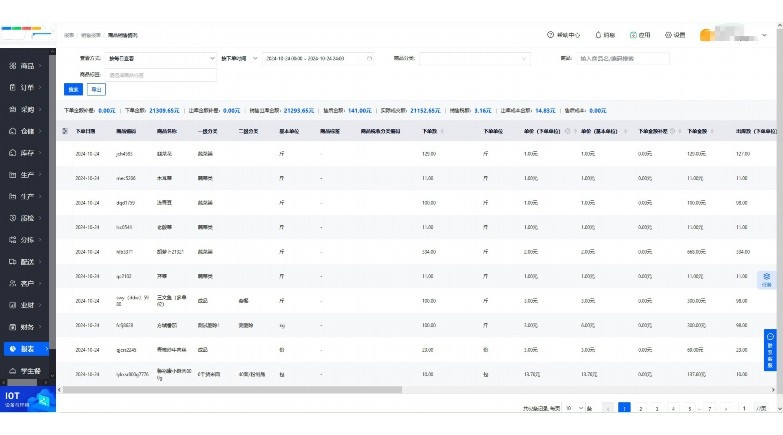
Task: Click the horizontal scrollbar right arrow
Action: click(774, 390)
